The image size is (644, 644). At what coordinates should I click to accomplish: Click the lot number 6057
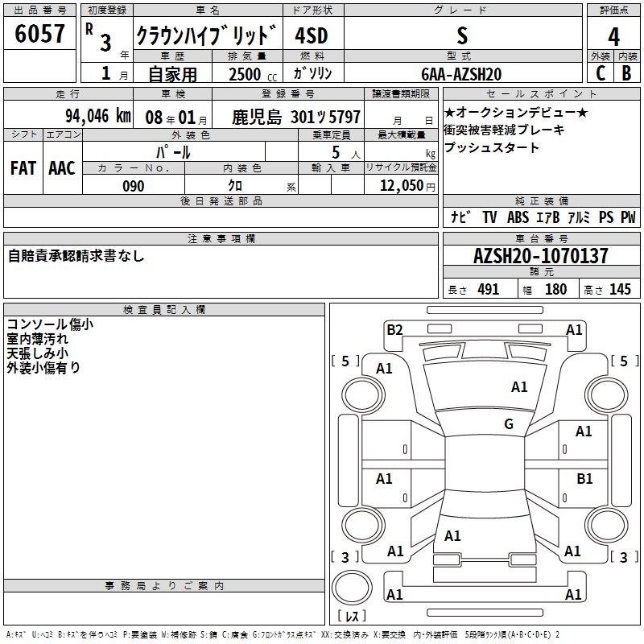[x=39, y=33]
